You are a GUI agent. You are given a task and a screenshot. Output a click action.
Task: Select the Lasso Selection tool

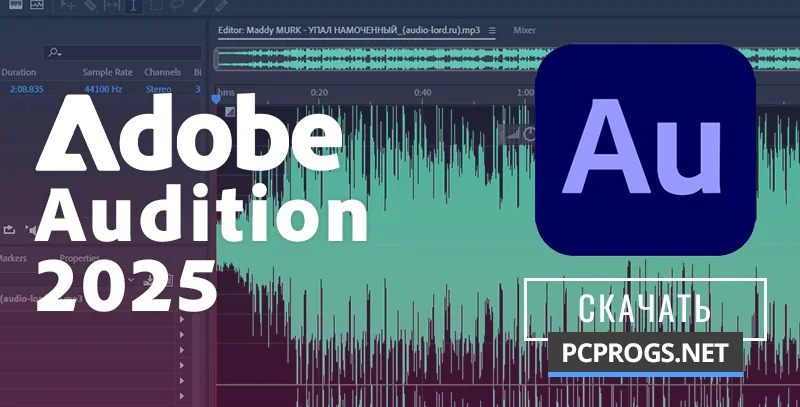click(178, 5)
